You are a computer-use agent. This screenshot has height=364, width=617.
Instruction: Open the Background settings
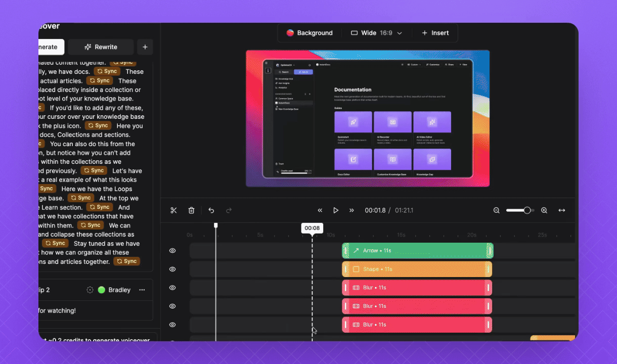310,33
